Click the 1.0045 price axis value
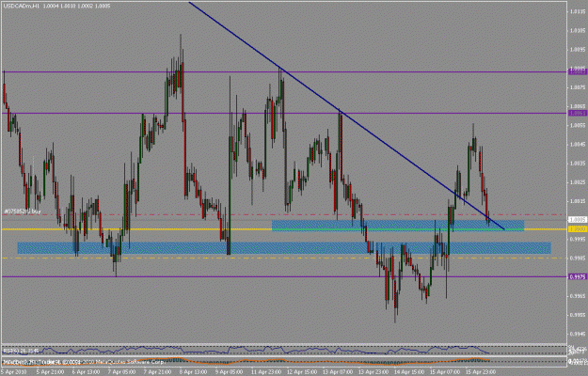588x376 pixels. click(x=577, y=144)
